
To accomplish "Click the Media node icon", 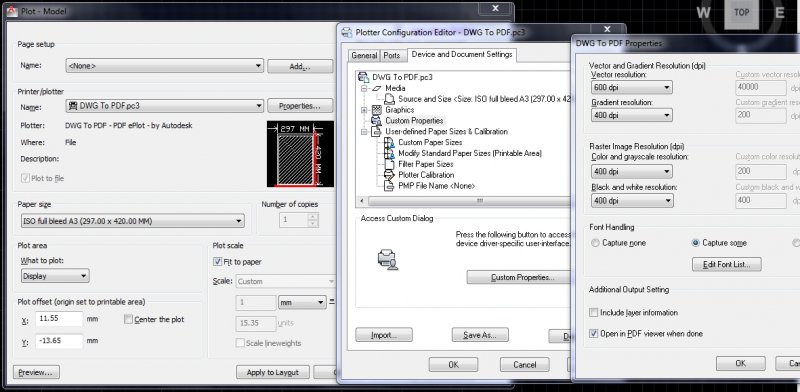I will 377,88.
